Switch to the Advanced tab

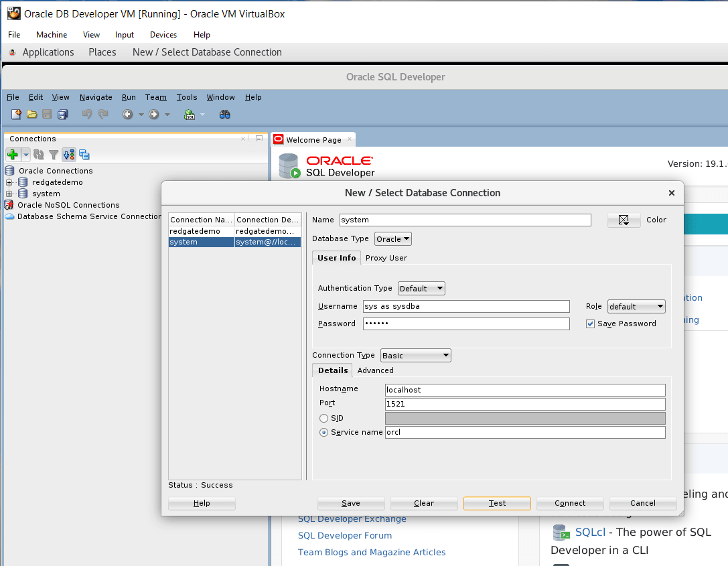click(x=375, y=370)
